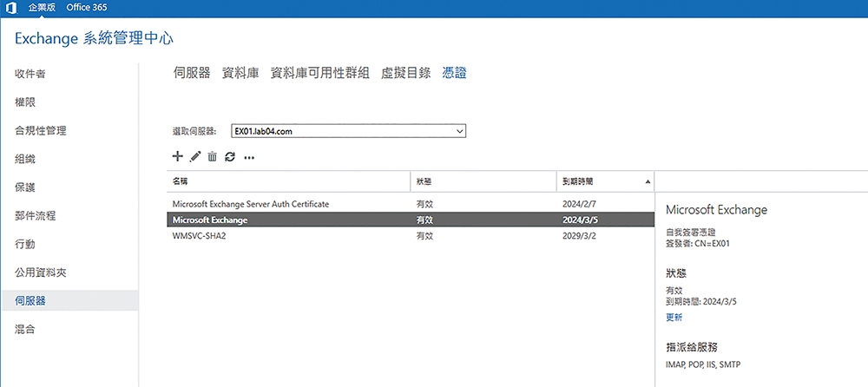Open 合規性管理 in sidebar
868x387 pixels.
pyautogui.click(x=41, y=131)
